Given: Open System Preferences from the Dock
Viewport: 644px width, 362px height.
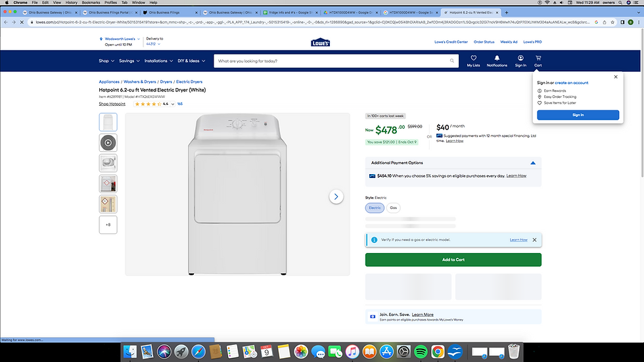Looking at the screenshot, I should tap(403, 351).
